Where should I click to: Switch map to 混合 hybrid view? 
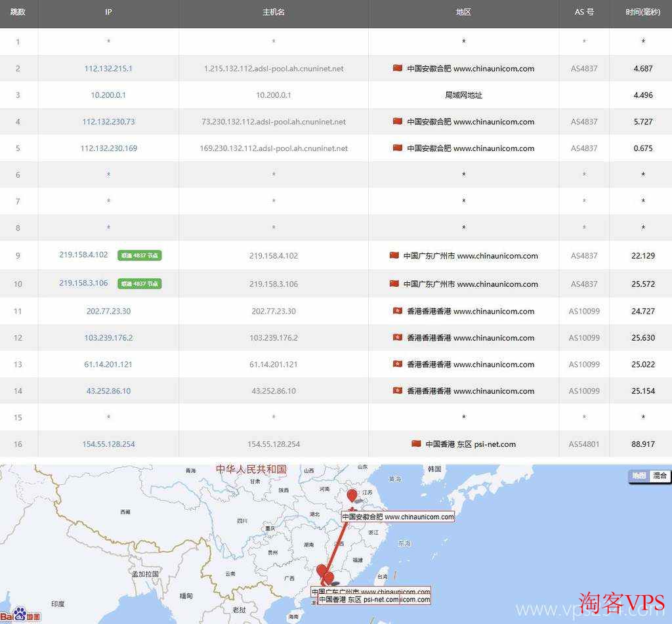(x=660, y=476)
